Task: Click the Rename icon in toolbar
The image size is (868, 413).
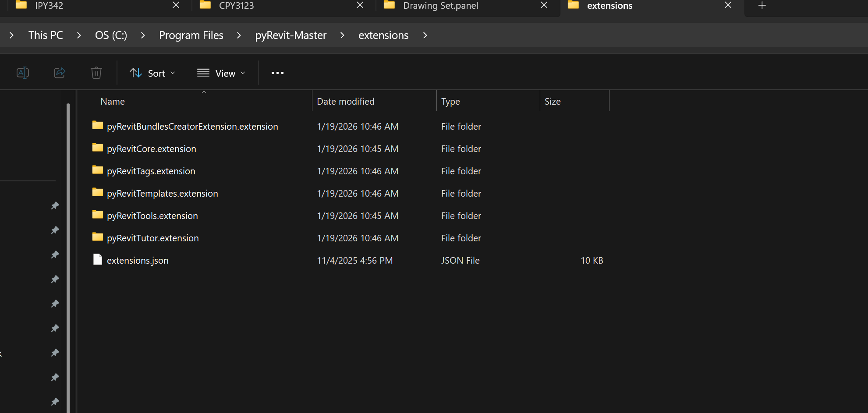Action: click(x=23, y=73)
